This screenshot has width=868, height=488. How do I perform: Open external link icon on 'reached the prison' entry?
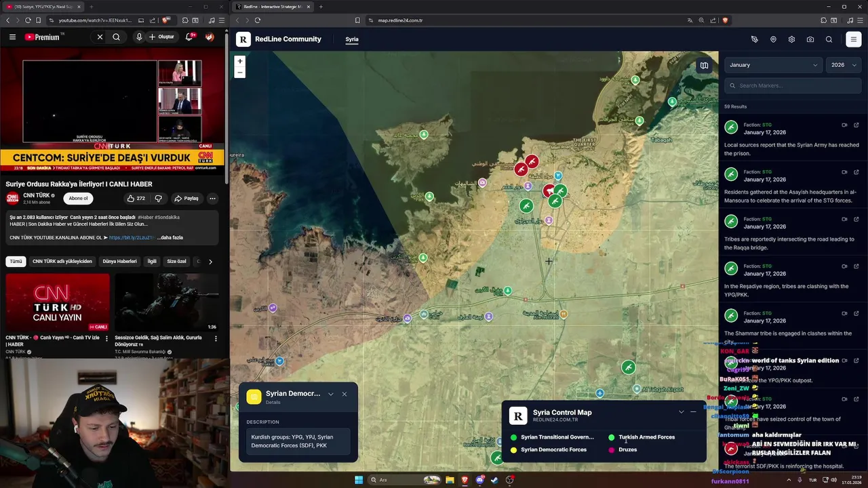click(x=856, y=125)
